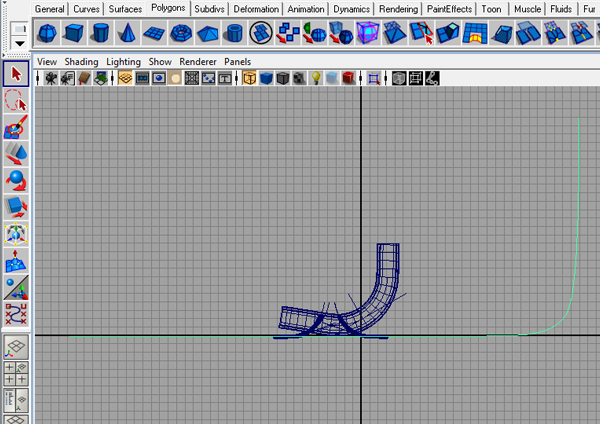The width and height of the screenshot is (600, 424).
Task: Activate the Lasso select tool
Action: 16,101
